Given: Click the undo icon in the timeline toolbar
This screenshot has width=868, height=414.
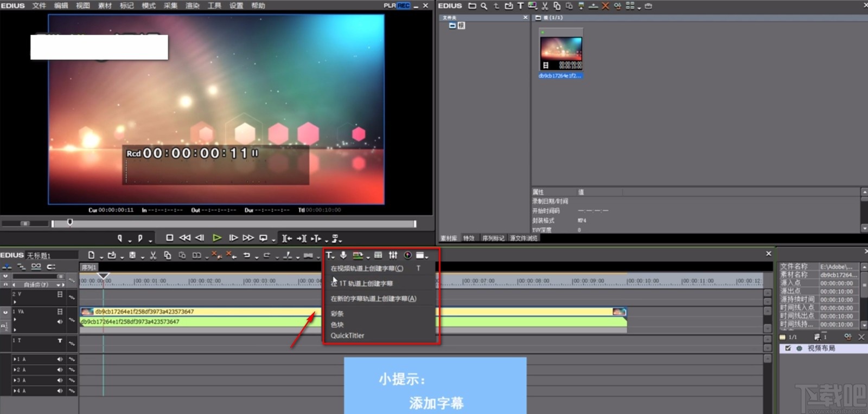Looking at the screenshot, I should [247, 255].
